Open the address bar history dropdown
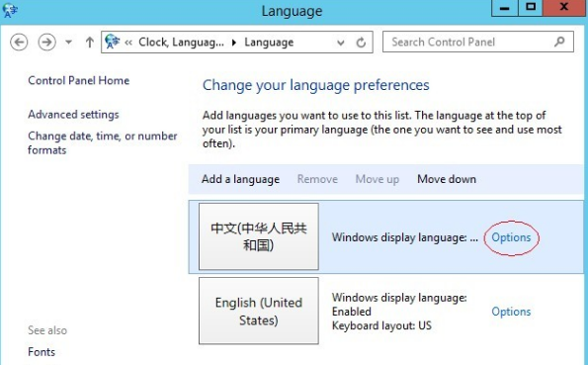Image resolution: width=588 pixels, height=365 pixels. coord(341,43)
